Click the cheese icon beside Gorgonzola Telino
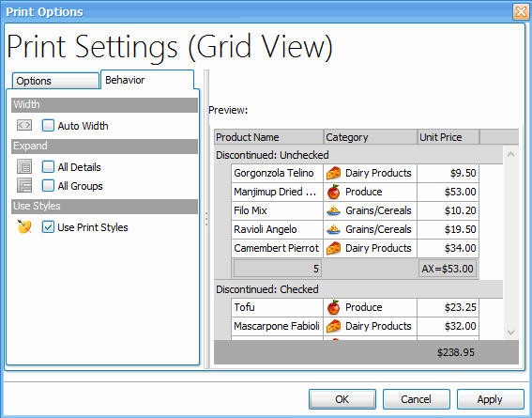Viewport: 532px width, 418px height. (333, 173)
